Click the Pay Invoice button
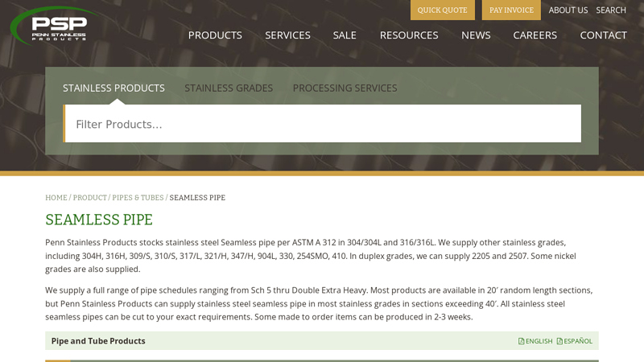 511,10
